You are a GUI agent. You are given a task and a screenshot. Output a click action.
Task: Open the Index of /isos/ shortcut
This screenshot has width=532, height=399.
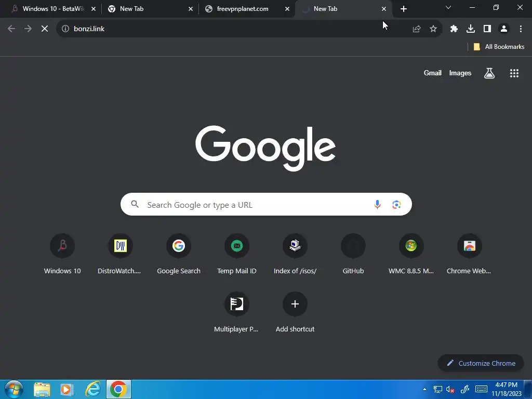coord(295,254)
